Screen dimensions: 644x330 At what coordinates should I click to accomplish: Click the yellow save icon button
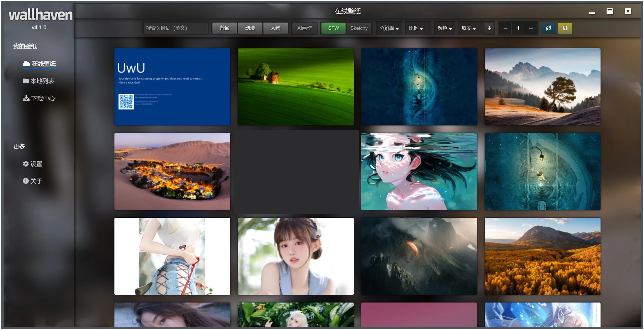(x=565, y=28)
